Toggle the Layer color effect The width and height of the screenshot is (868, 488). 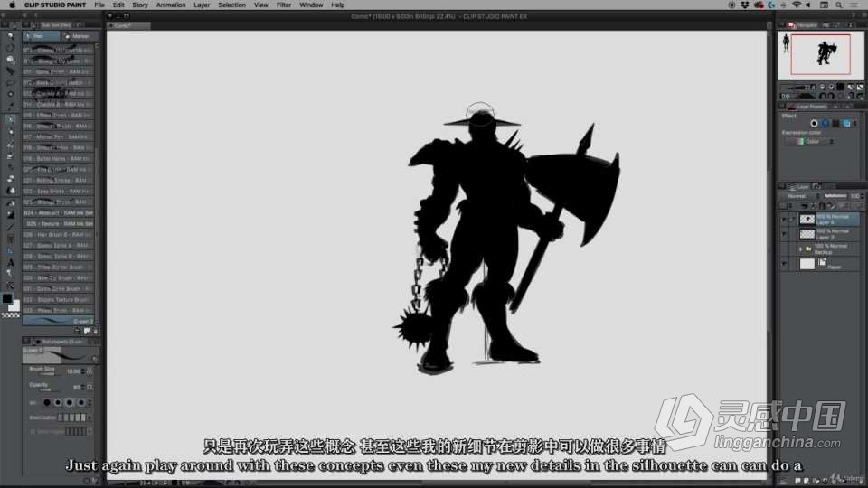coord(847,124)
